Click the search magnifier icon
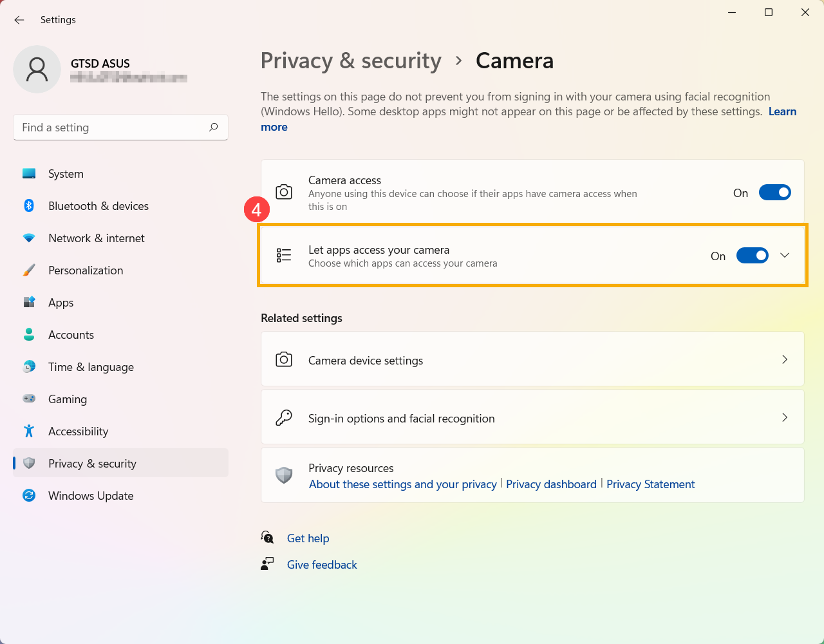Viewport: 824px width, 644px height. 214,128
